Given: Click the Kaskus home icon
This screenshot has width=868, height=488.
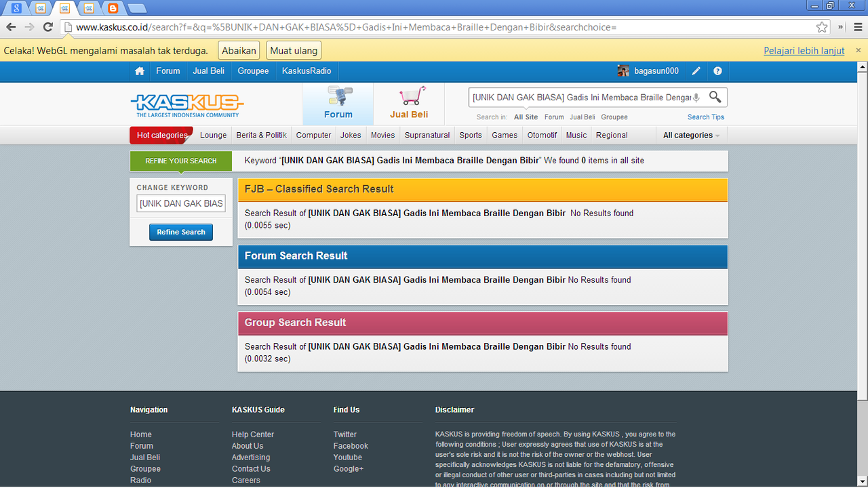Looking at the screenshot, I should click(140, 71).
